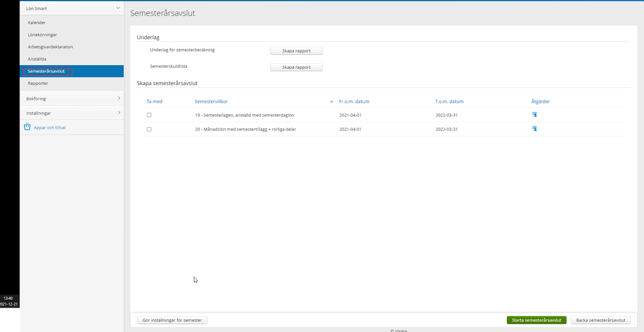Click the sort arrow in Semestervillkor column header

pyautogui.click(x=332, y=102)
